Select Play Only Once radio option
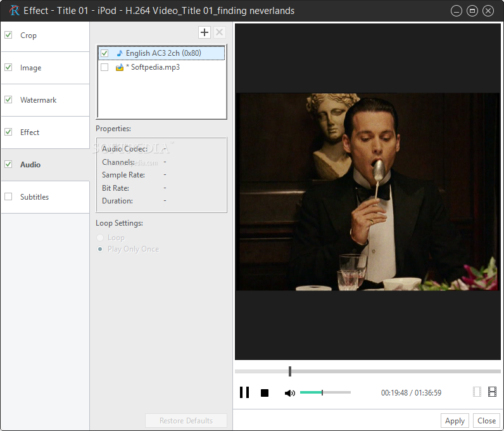The height and width of the screenshot is (431, 504). [x=100, y=249]
